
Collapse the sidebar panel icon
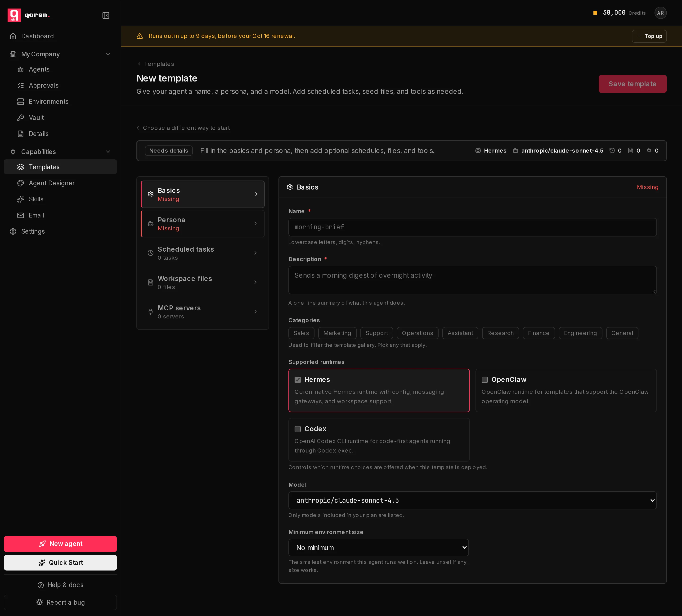(106, 15)
